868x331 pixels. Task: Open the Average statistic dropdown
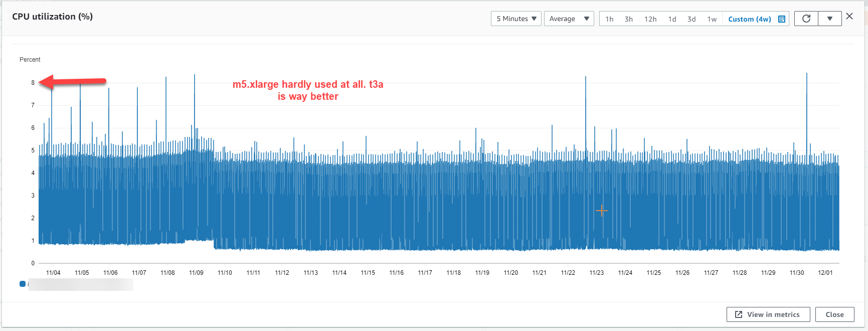[569, 19]
